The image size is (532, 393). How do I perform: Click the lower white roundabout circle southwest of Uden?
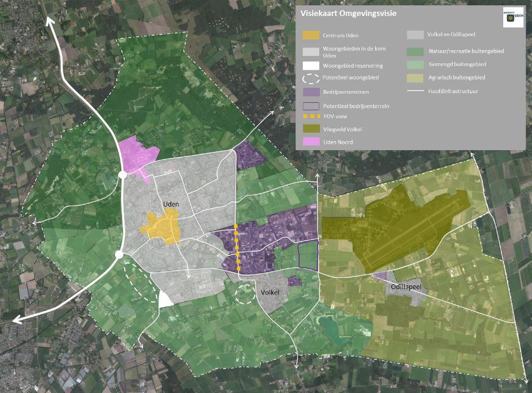[x=119, y=255]
